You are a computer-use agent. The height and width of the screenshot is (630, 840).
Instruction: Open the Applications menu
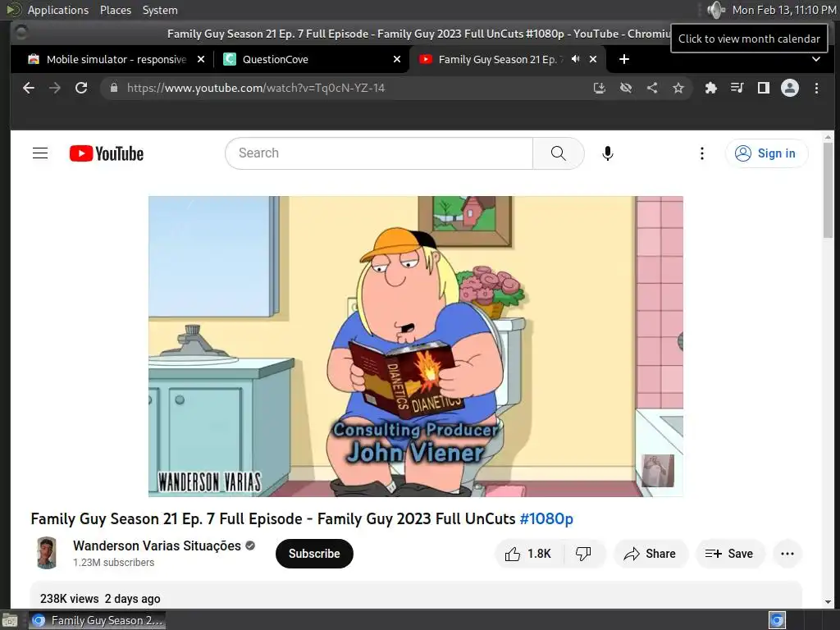[x=58, y=10]
